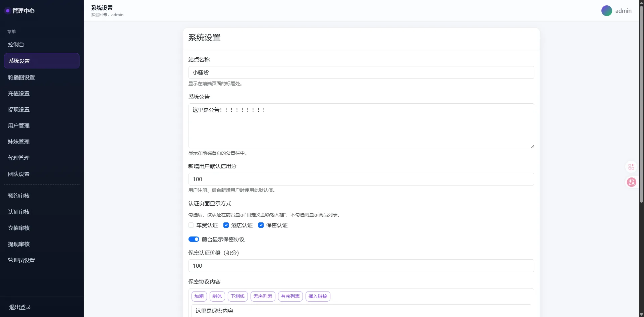Viewport: 644px width, 317px height.
Task: Toggle off 前台显示保密协议 switch
Action: pyautogui.click(x=194, y=239)
